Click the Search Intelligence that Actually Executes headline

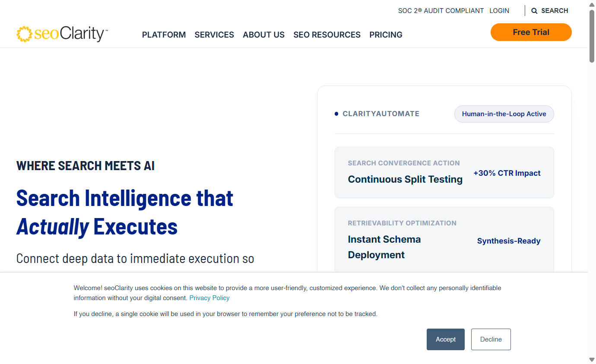[x=125, y=212]
